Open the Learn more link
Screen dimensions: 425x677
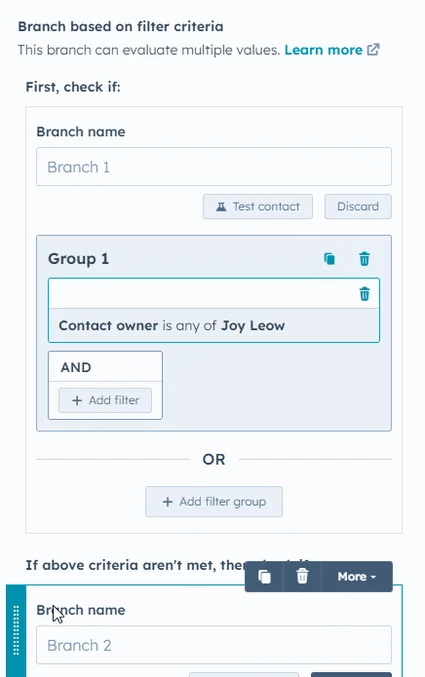point(323,50)
